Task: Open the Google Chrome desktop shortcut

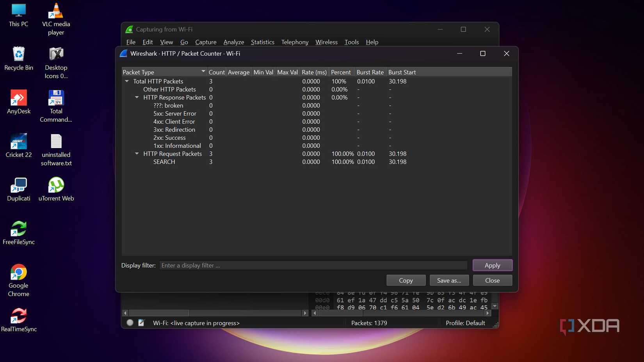Action: pos(19,272)
